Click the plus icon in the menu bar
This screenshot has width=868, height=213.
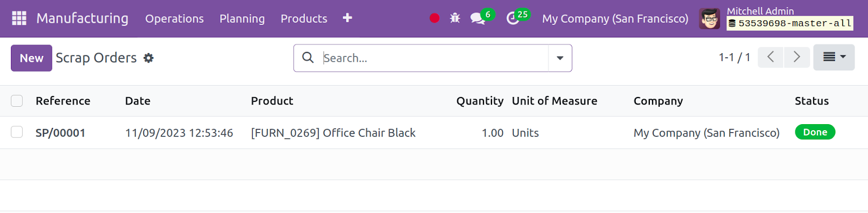coord(348,18)
